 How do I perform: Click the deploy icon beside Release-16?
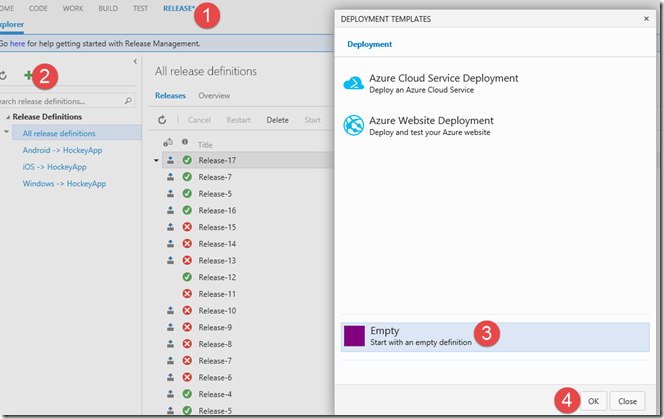tap(170, 210)
